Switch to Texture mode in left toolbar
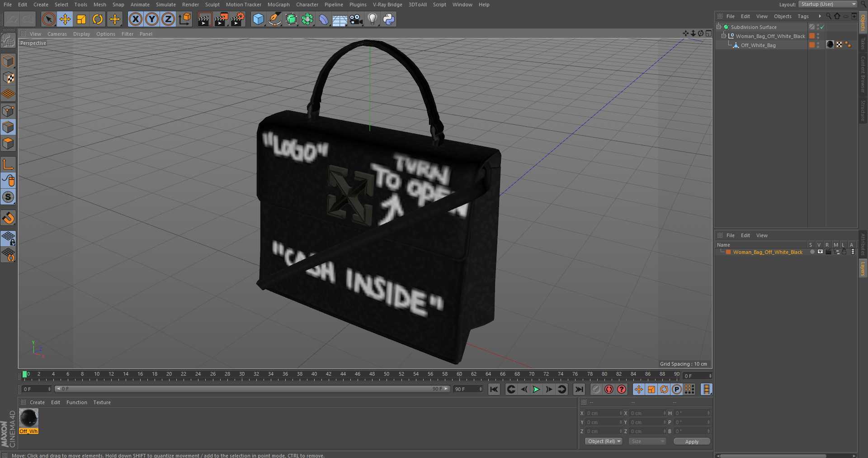This screenshot has height=458, width=868. 8,78
